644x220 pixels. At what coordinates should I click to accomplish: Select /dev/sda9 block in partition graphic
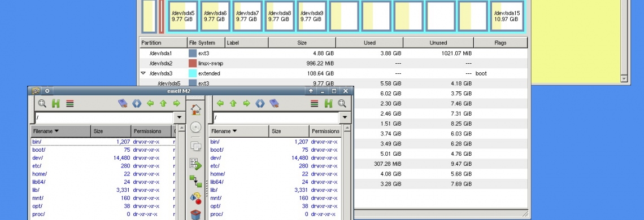coord(312,16)
